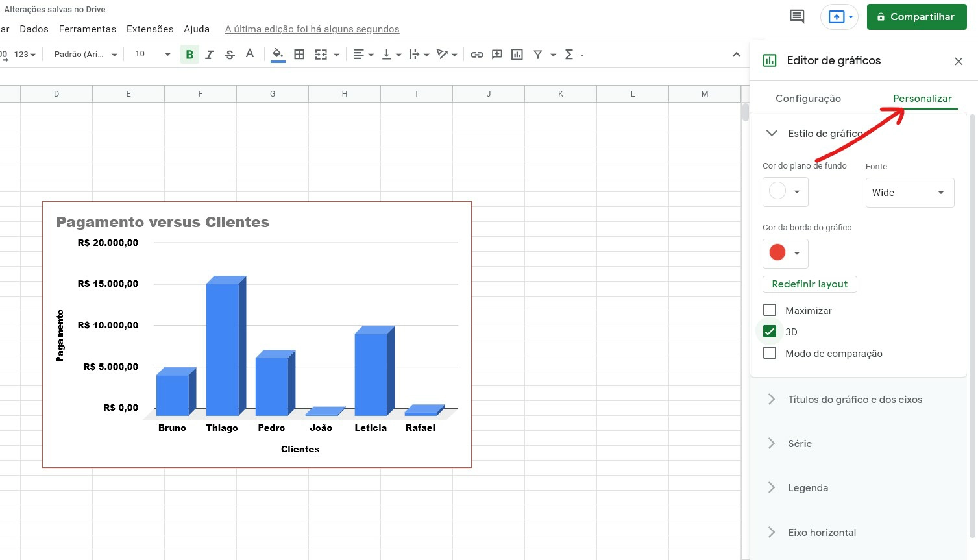978x560 pixels.
Task: Click the Pagamento vertical axis title
Action: tap(60, 335)
